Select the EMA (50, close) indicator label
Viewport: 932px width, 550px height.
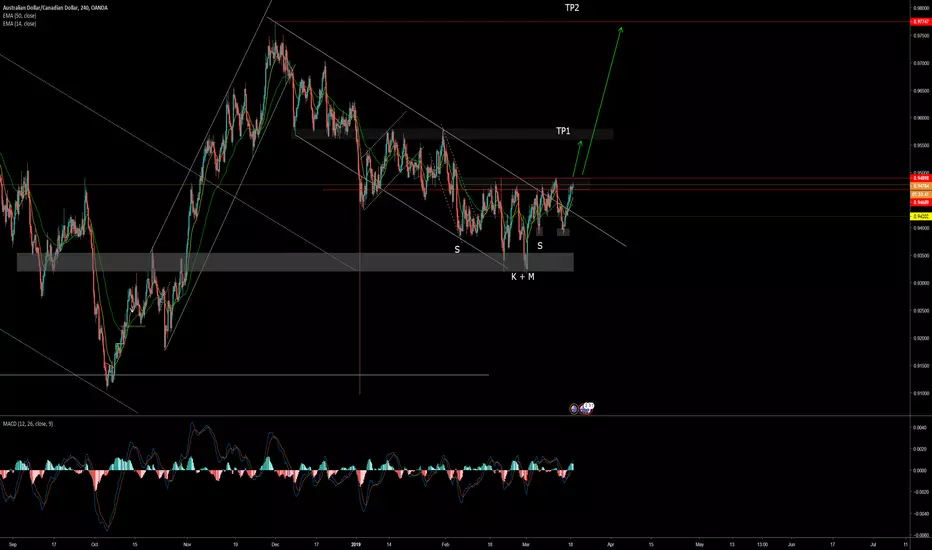coord(20,15)
